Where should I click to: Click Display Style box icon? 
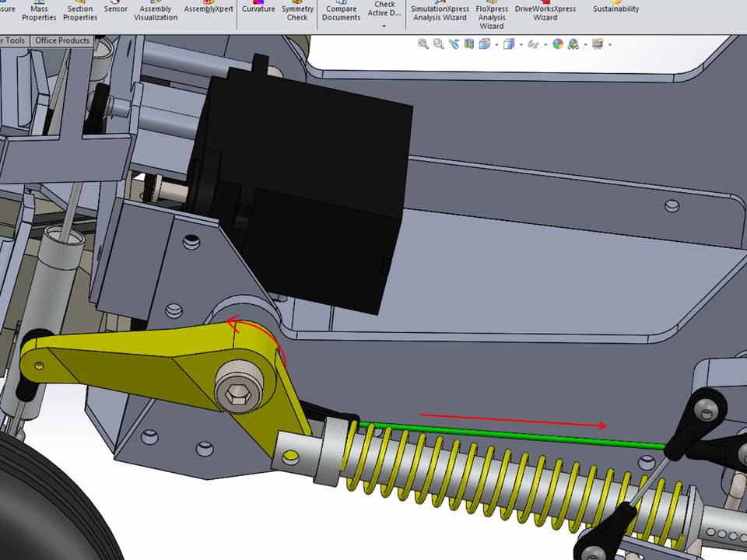tap(509, 44)
